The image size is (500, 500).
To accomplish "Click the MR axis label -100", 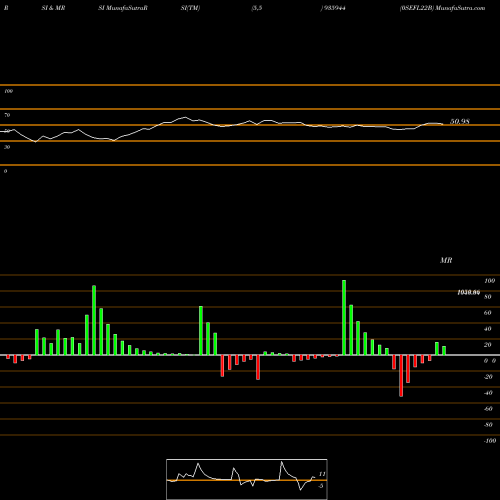I will coord(490,441).
